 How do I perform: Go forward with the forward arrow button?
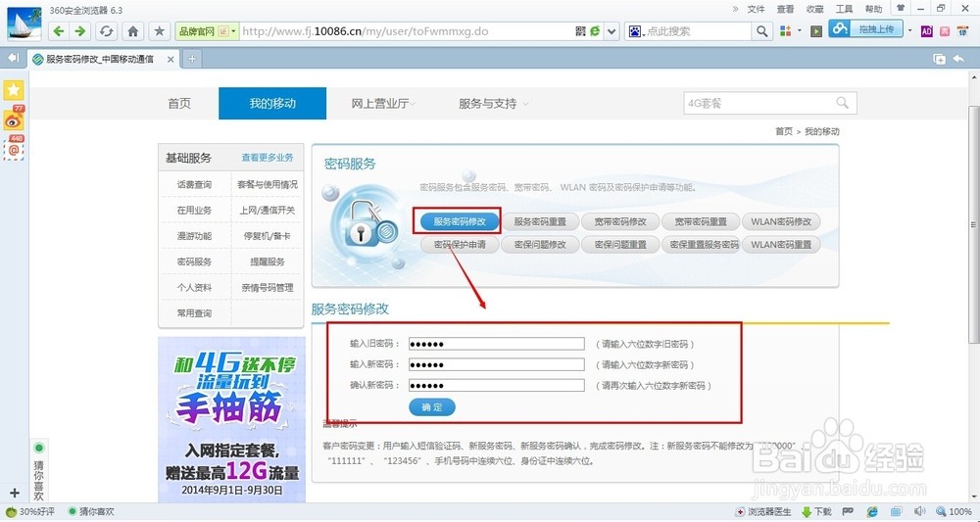(79, 30)
